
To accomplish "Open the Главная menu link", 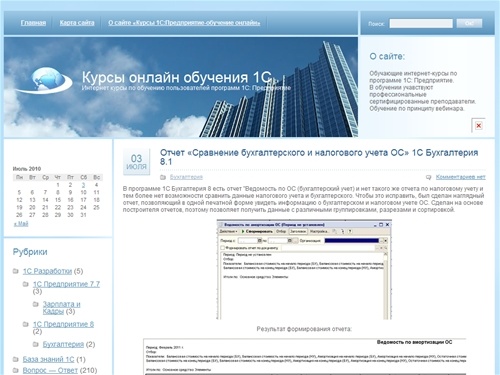I will click(33, 23).
